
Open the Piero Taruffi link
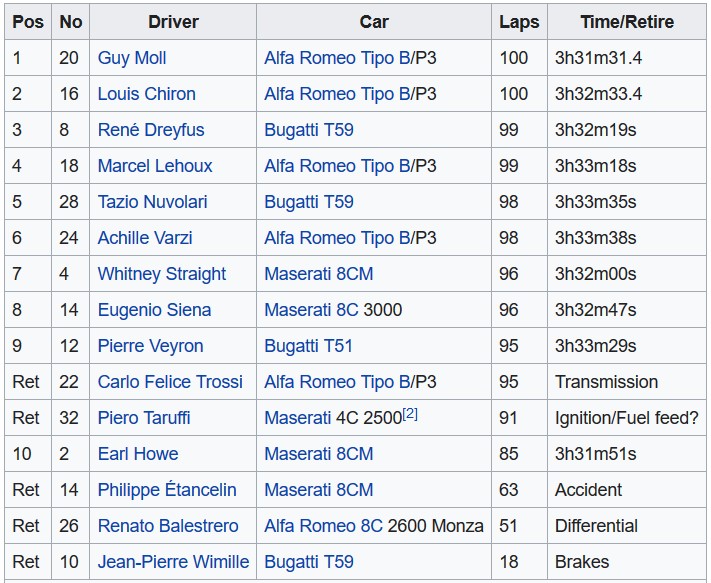144,418
